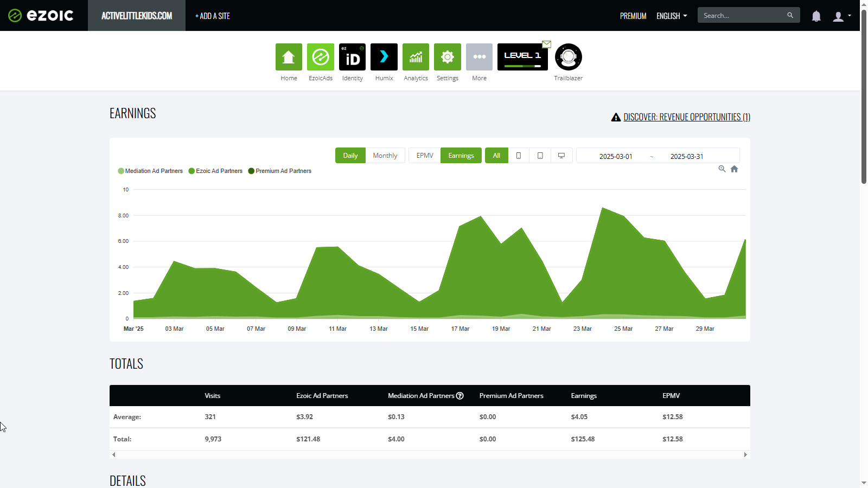Click + ADD A SITE

213,16
